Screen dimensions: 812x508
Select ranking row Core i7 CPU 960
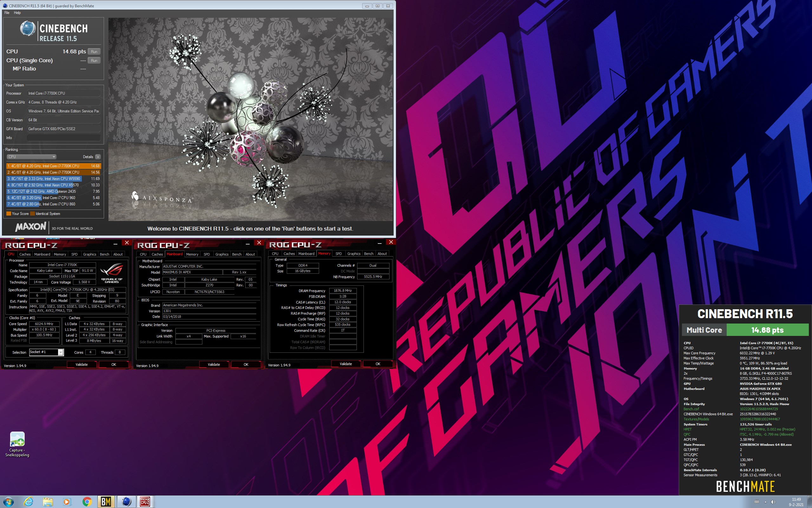pos(53,198)
